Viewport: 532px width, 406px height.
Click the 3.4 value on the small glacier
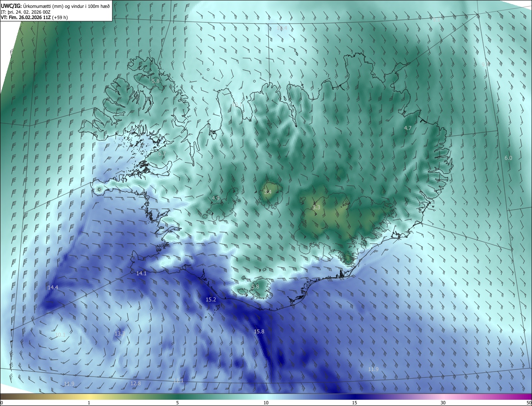click(268, 192)
